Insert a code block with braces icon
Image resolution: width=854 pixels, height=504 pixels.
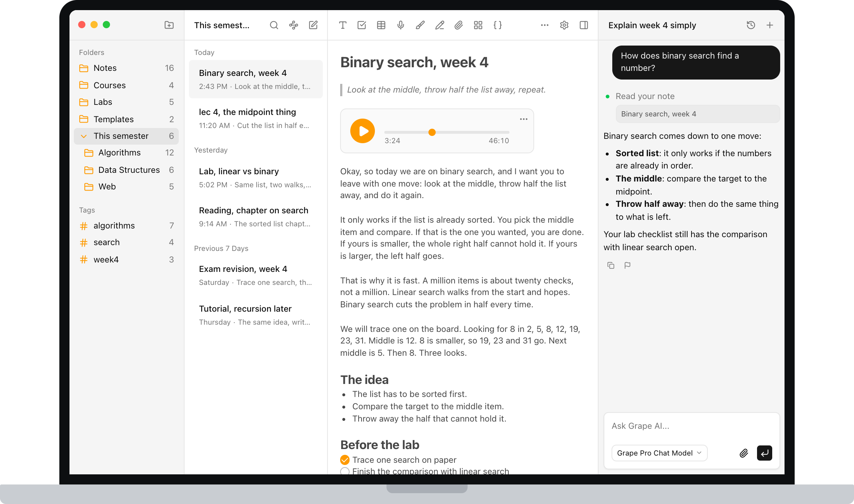click(x=498, y=25)
